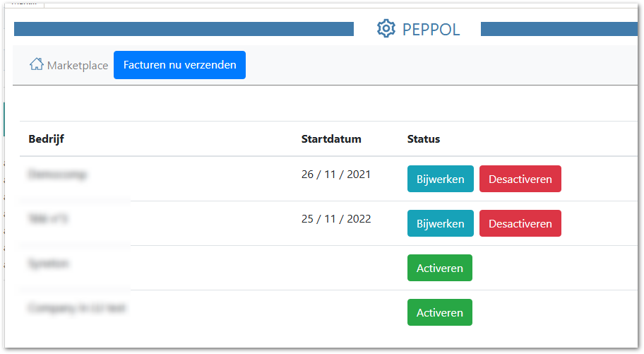Screen dimensions: 644x354
Task: Click Desactiveren in the 26/11/2021 row
Action: tap(520, 179)
